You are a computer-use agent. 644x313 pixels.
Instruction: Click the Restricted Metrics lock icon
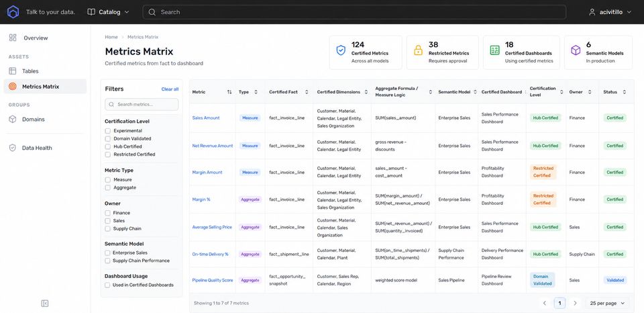tap(418, 50)
